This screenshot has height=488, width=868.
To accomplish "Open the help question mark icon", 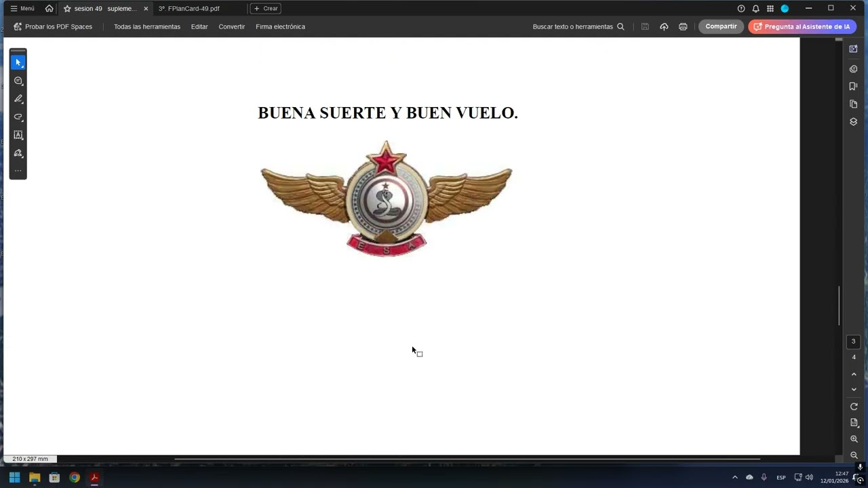I will click(x=741, y=8).
